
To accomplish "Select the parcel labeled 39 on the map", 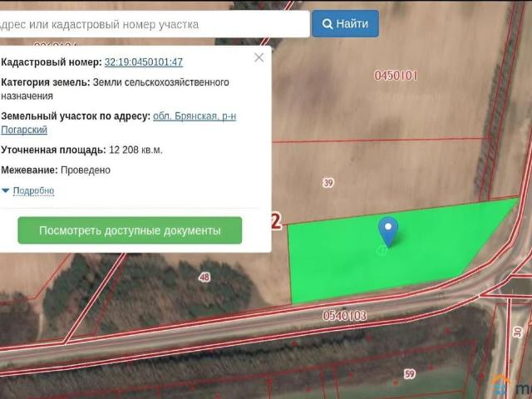I will [328, 183].
